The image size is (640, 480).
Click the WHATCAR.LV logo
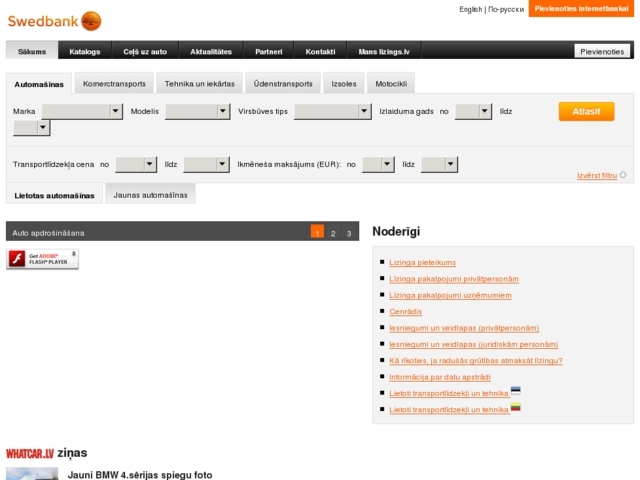[30, 453]
